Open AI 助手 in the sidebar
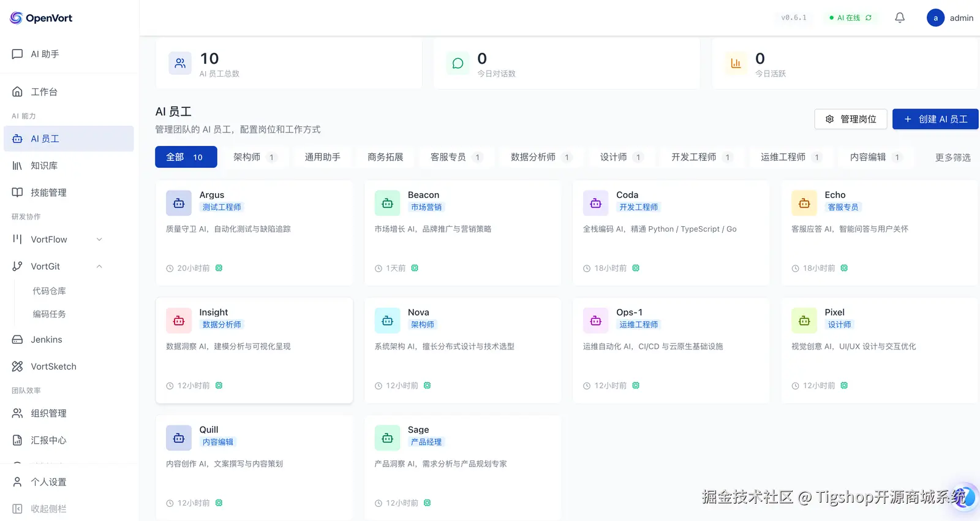Viewport: 980px width, 521px height. 69,54
